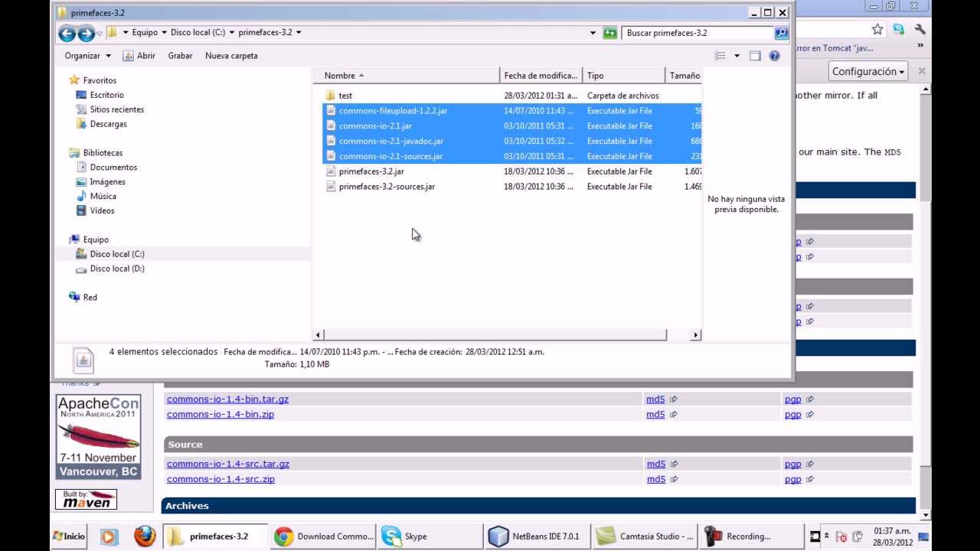The height and width of the screenshot is (551, 980).
Task: Open pgp link for commons-io-1.4-src.zip
Action: [x=792, y=479]
